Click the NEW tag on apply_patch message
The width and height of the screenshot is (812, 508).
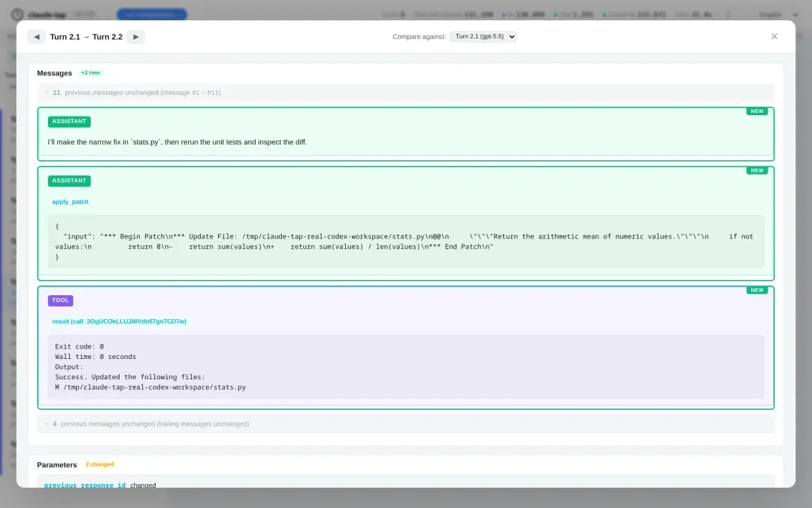coord(756,171)
